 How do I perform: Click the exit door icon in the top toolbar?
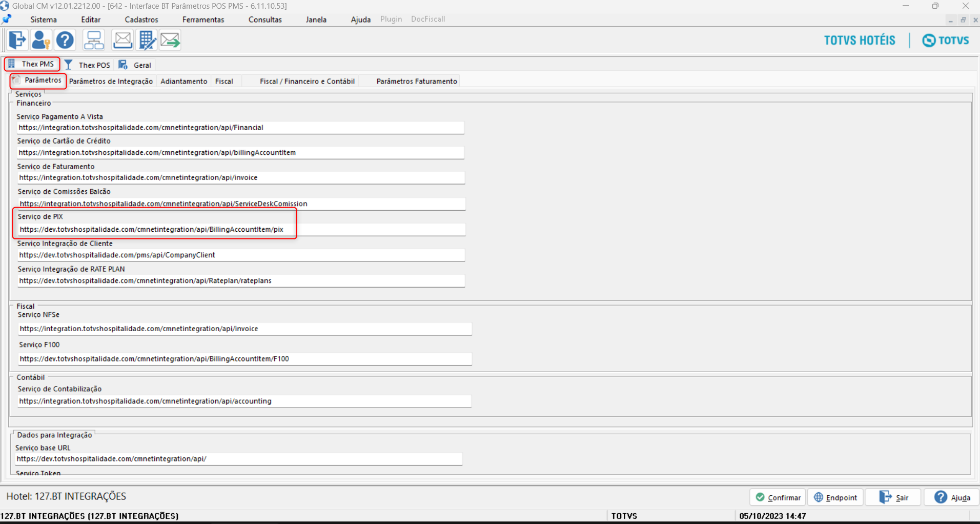17,40
